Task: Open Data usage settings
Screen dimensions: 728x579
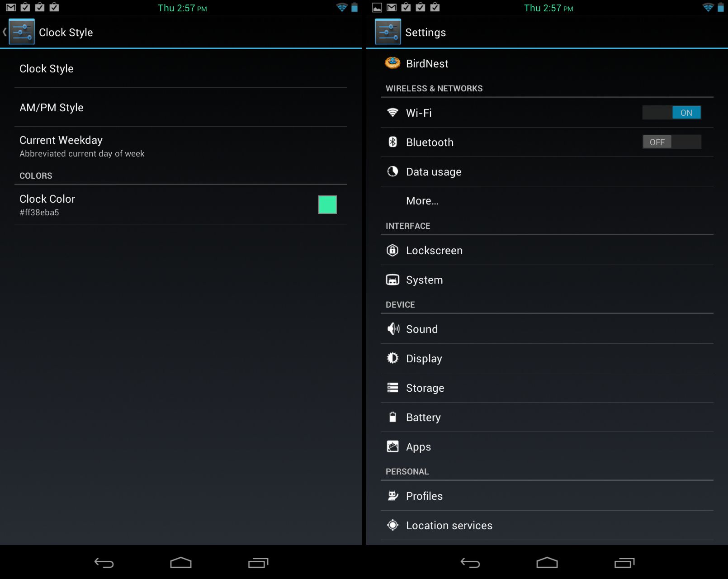Action: coord(547,171)
